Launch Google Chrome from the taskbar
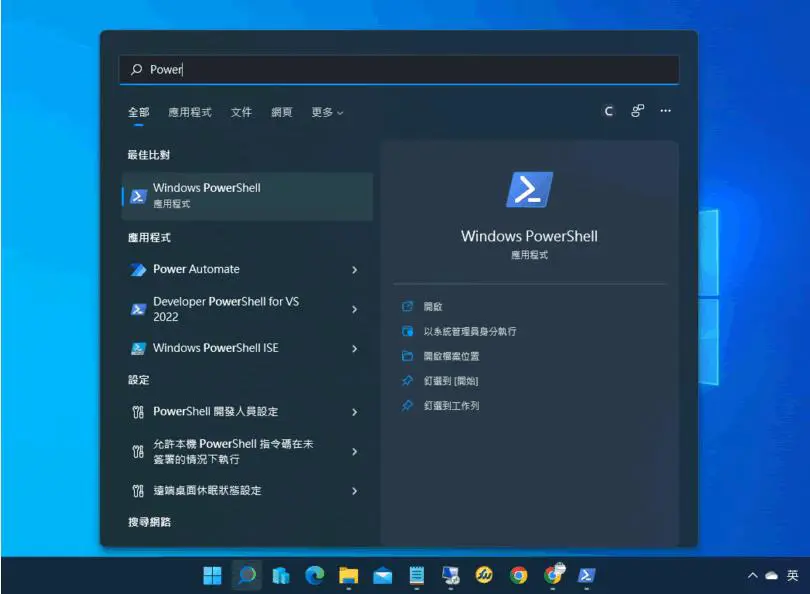Image resolution: width=810 pixels, height=594 pixels. [x=518, y=575]
